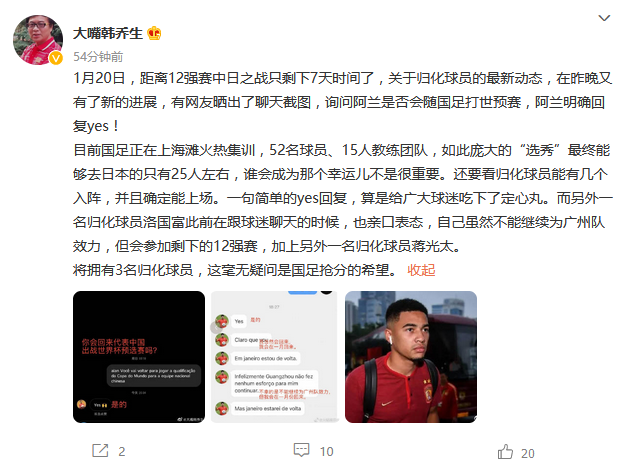Click the final paragraph about 3名归化球员
631x468 pixels.
click(234, 270)
